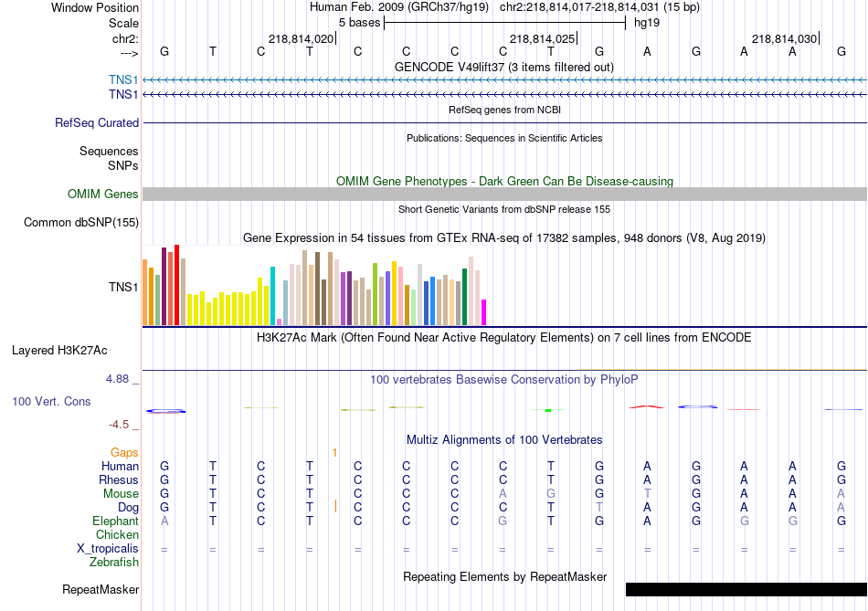
Task: Click the orange Gaps label
Action: [124, 453]
